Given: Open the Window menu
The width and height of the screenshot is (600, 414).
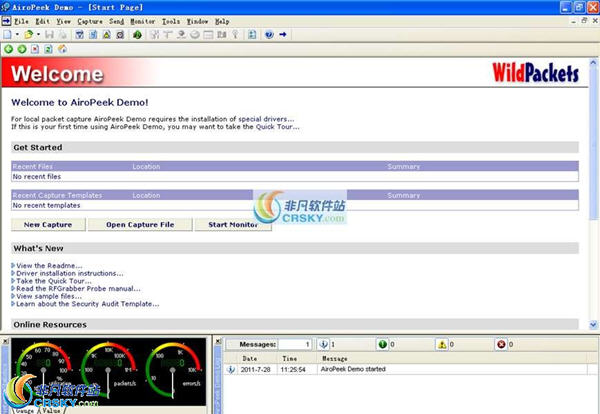Looking at the screenshot, I should (197, 21).
